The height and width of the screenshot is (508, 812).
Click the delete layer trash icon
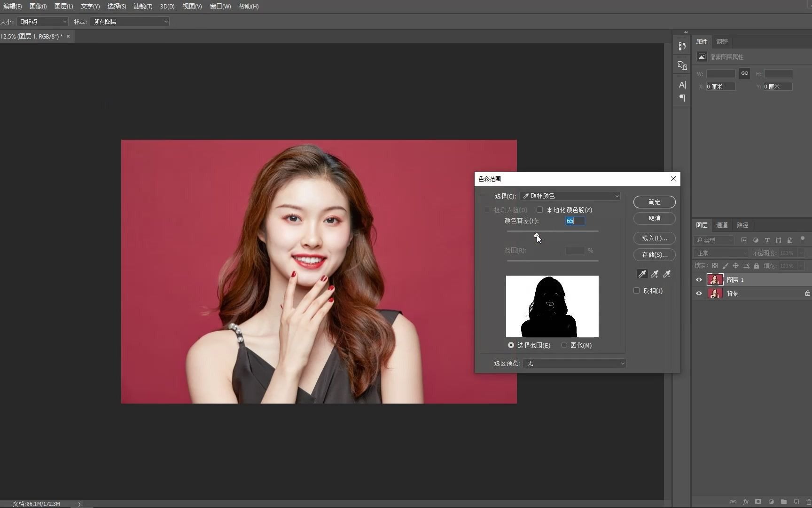coord(808,502)
